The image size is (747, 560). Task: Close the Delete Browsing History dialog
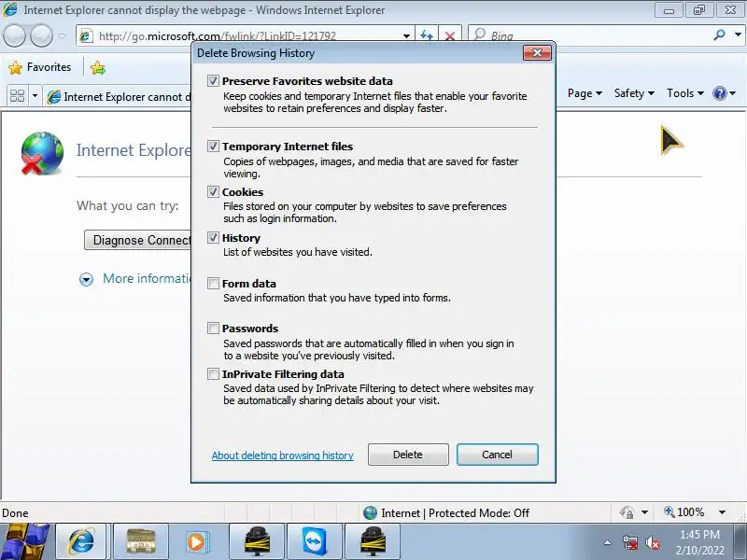click(x=538, y=53)
